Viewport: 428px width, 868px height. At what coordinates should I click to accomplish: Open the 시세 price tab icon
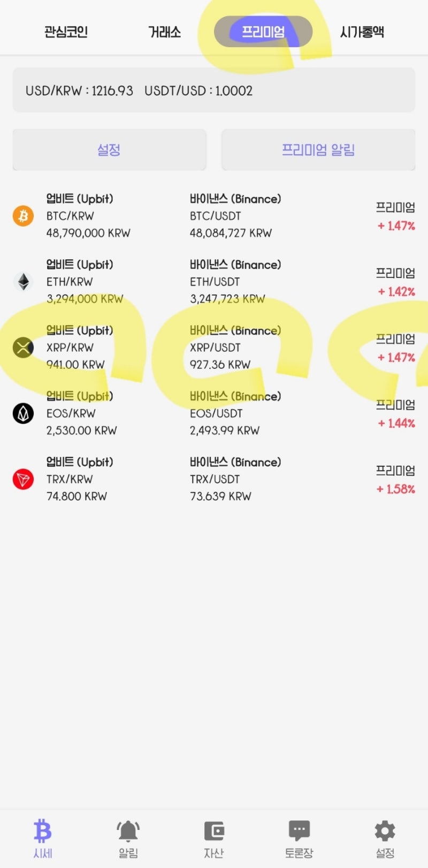point(43,831)
